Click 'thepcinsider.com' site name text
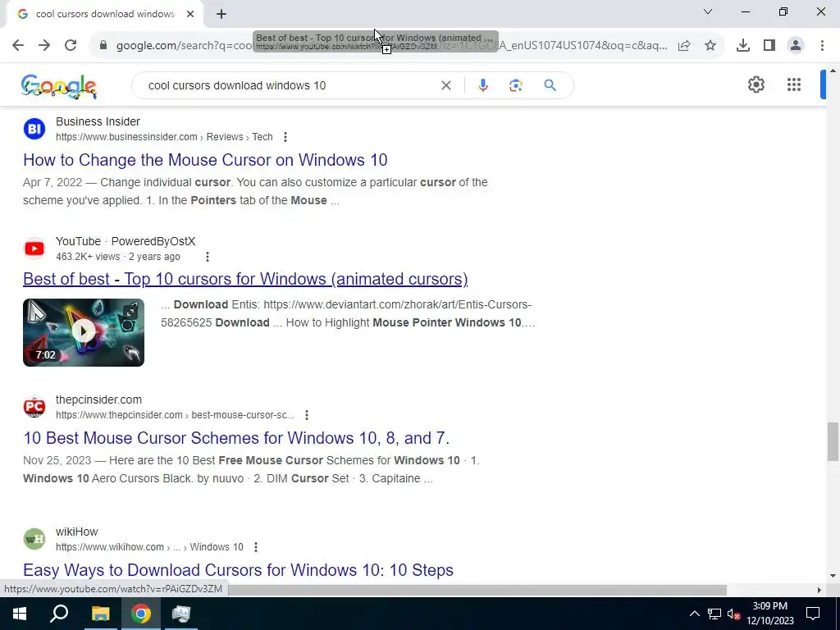Viewport: 840px width, 630px height. tap(98, 399)
